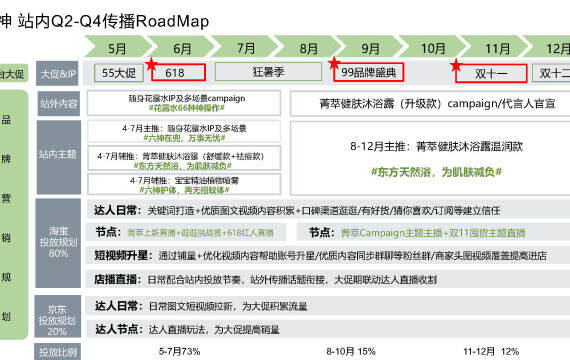The width and height of the screenshot is (570, 360).
Task: Select the 9月 month arrow
Action: pyautogui.click(x=370, y=46)
